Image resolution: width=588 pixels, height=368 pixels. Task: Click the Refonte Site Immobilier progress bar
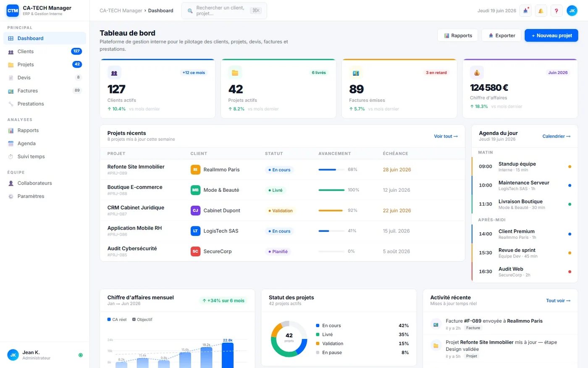point(331,169)
